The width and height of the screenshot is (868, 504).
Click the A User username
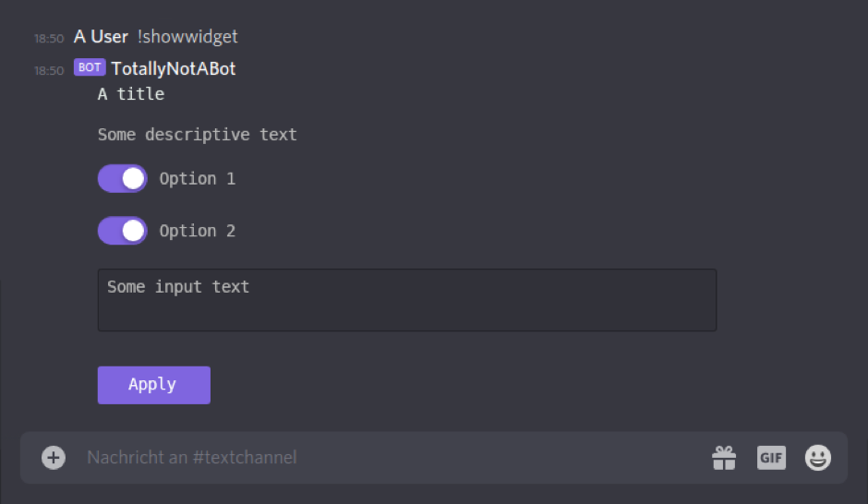pos(101,37)
